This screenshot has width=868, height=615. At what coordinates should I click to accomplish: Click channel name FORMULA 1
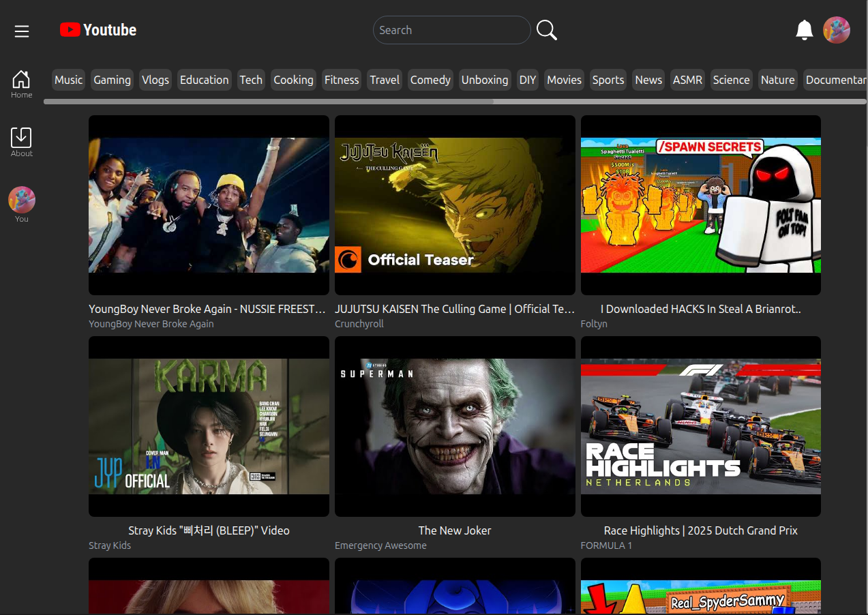[606, 545]
